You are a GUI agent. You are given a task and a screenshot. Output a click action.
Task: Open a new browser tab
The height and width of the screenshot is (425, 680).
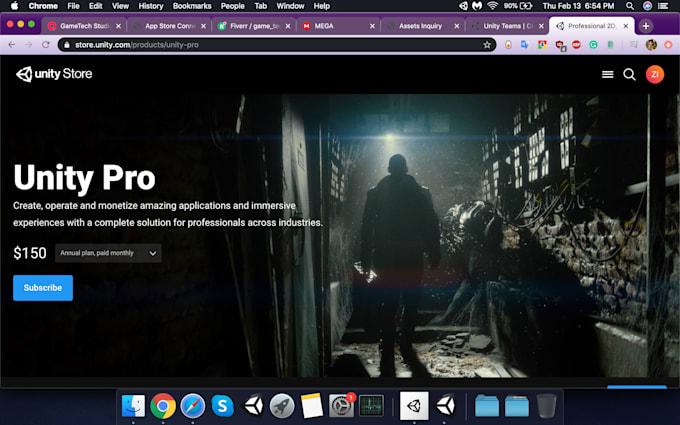[x=646, y=26]
